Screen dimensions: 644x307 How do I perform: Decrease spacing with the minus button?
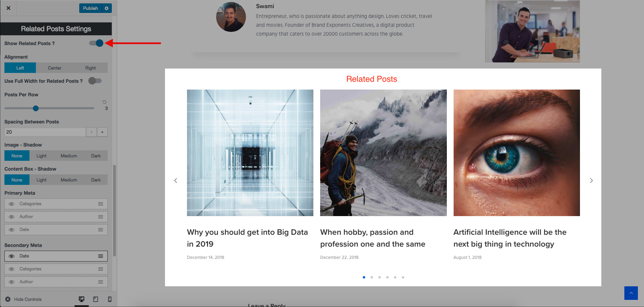pyautogui.click(x=91, y=132)
